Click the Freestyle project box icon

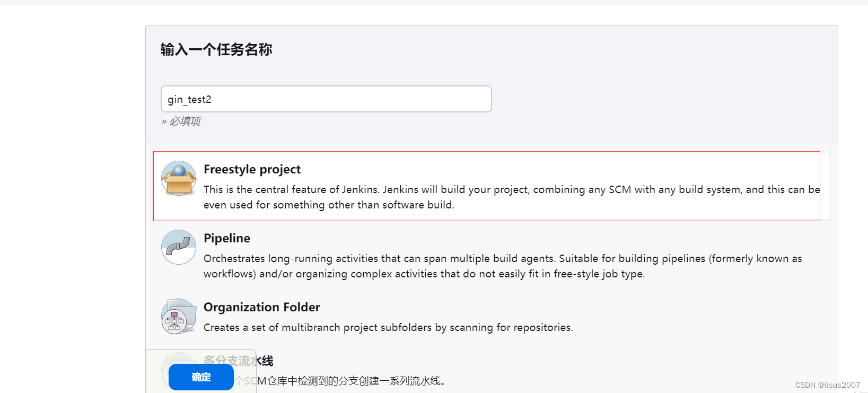click(179, 178)
